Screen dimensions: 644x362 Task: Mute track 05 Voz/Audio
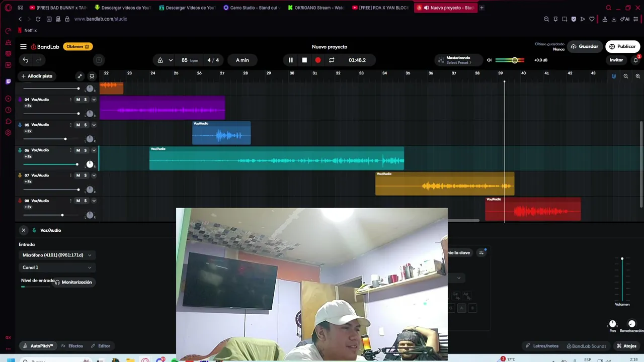(x=78, y=125)
